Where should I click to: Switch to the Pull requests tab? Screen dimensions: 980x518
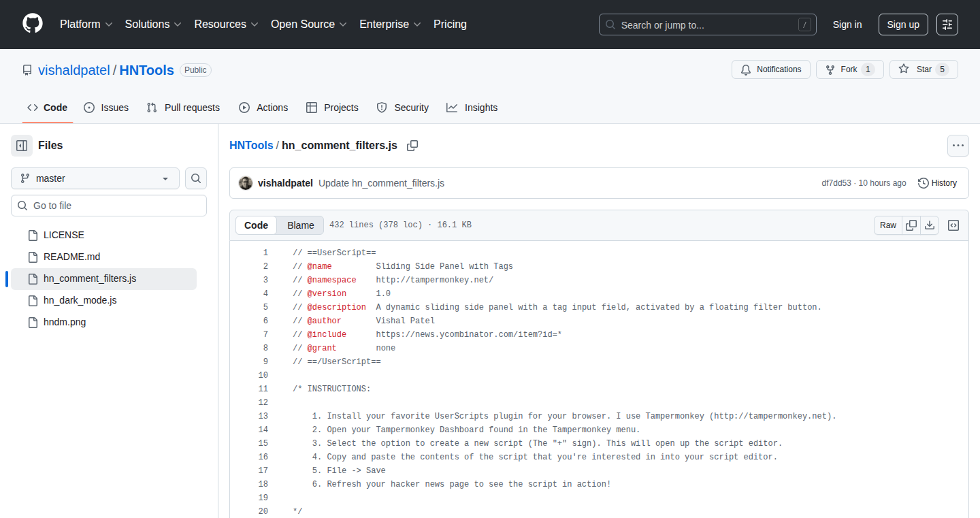point(183,108)
